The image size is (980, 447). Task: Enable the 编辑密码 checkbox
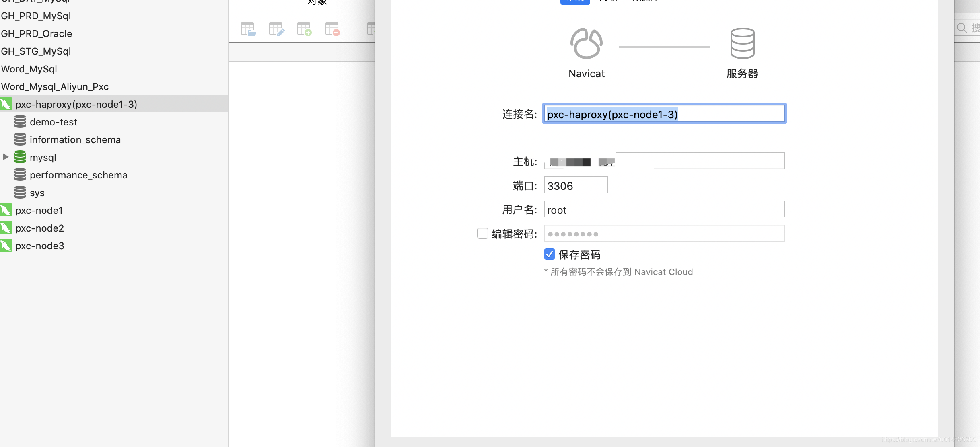[483, 233]
